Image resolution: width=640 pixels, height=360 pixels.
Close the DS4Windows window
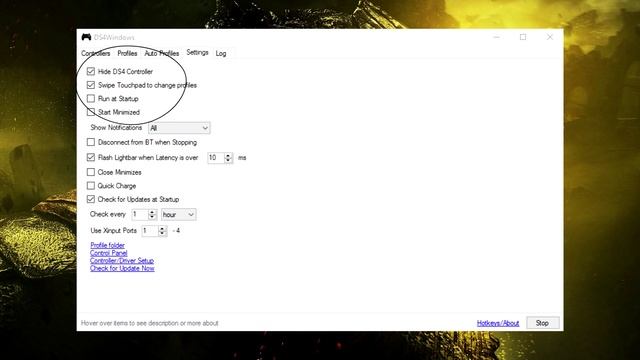pyautogui.click(x=550, y=37)
